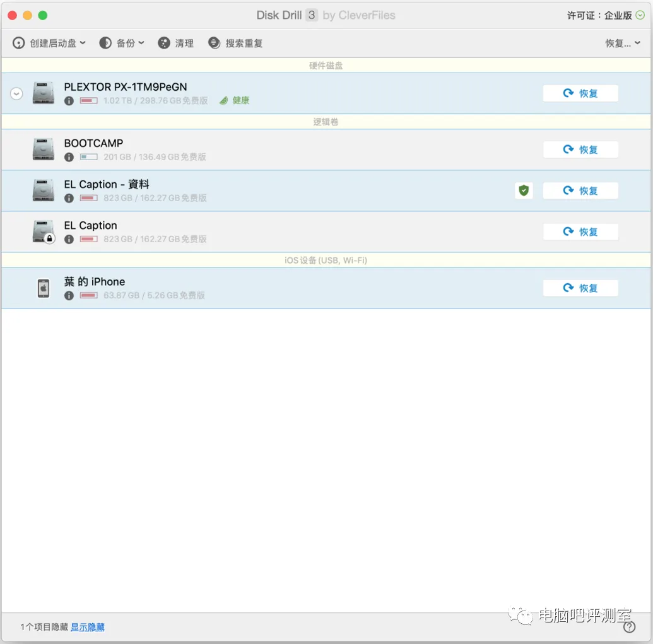Recover the BOOTCAMP volume
Viewport: 653px width, 644px height.
580,149
